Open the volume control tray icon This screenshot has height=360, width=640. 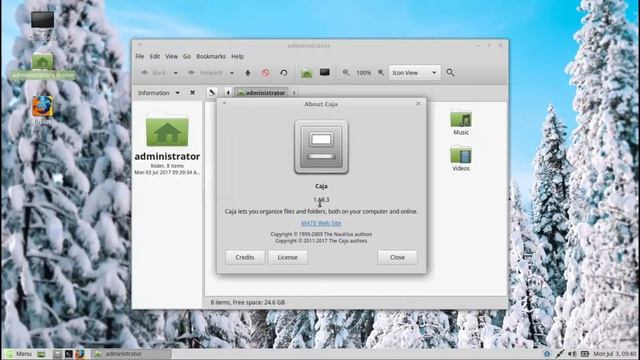point(572,353)
